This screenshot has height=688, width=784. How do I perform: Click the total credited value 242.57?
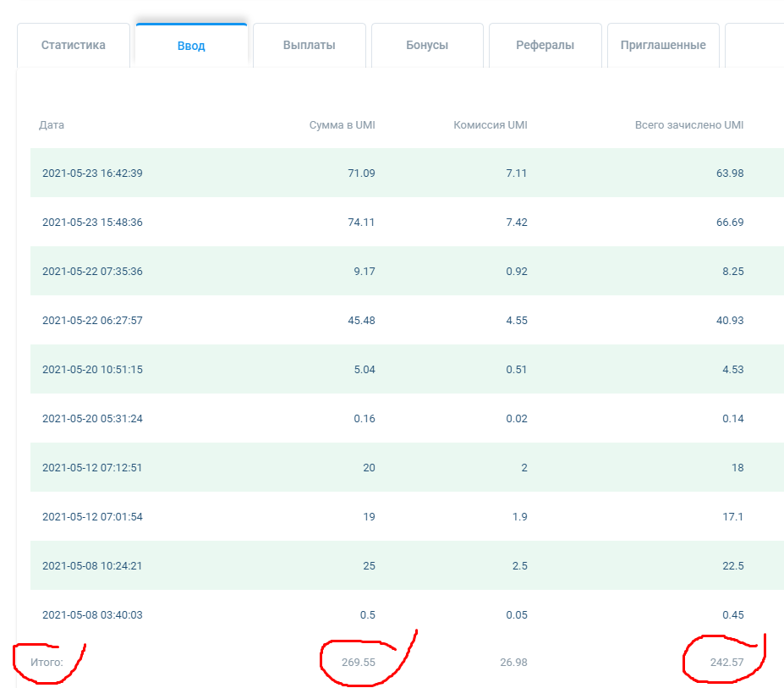pos(727,662)
